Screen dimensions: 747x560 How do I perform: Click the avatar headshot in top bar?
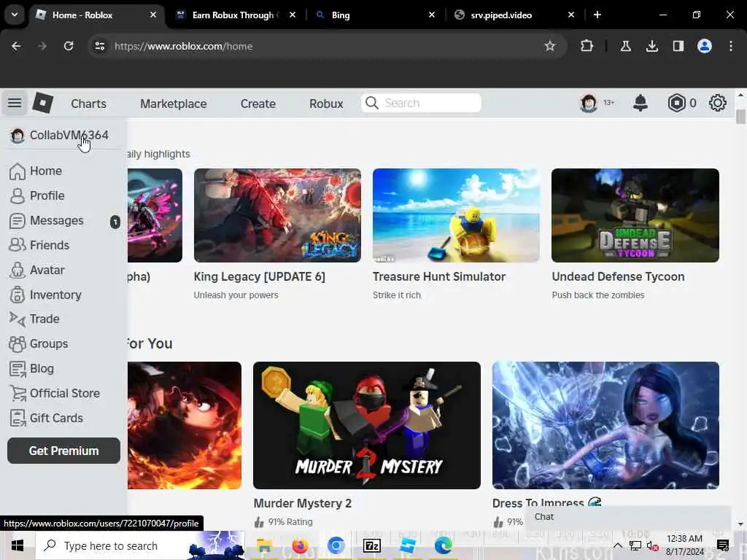(x=589, y=103)
